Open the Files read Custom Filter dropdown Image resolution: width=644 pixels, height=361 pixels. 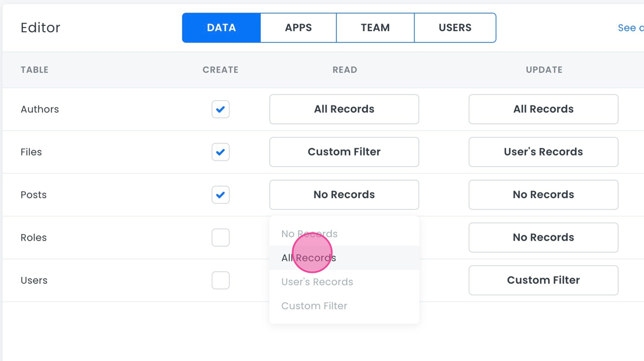(x=344, y=152)
